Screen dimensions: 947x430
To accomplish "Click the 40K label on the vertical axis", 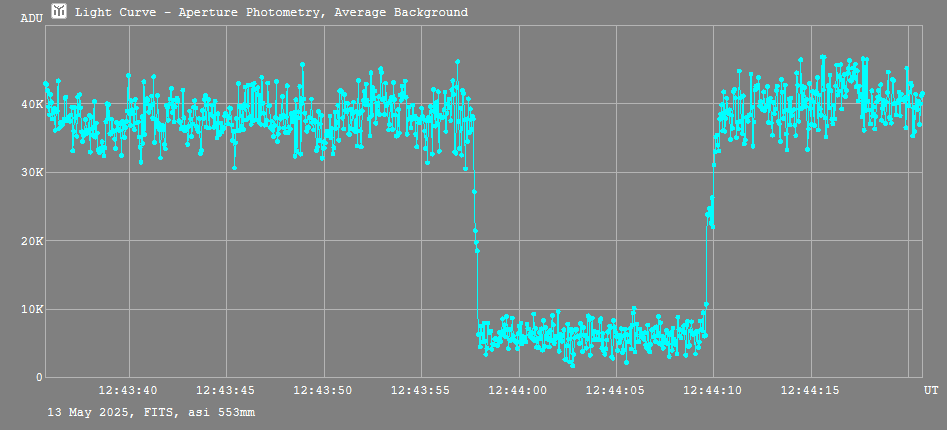I will pyautogui.click(x=33, y=104).
